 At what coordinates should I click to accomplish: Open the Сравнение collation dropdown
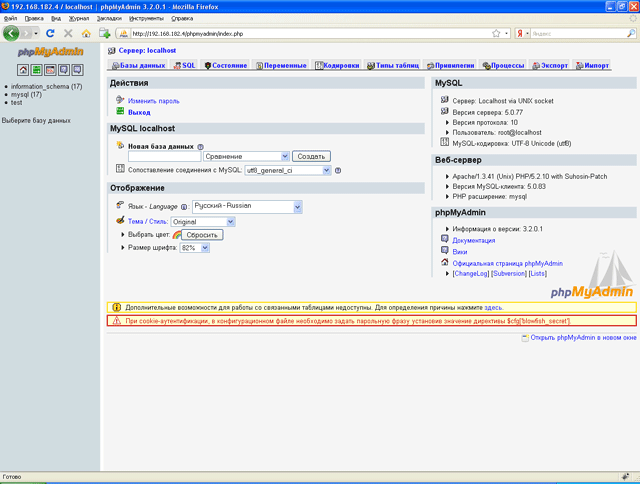tap(247, 156)
